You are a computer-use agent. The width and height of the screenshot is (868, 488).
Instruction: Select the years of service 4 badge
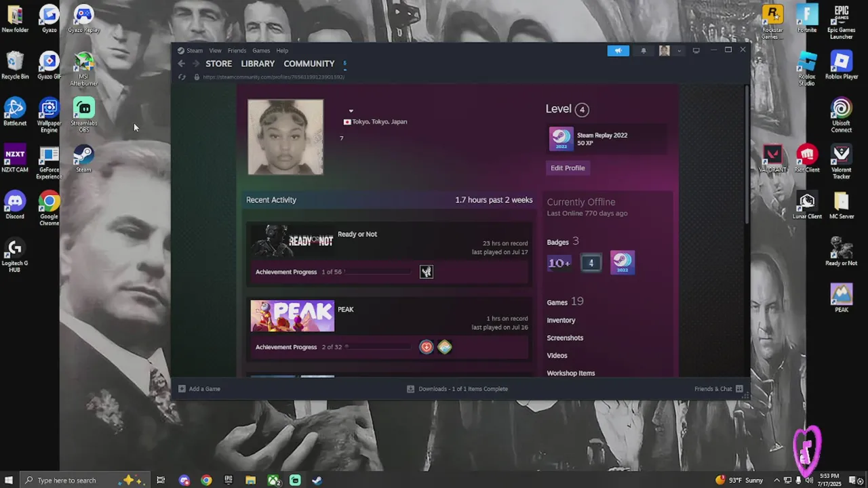(x=591, y=263)
